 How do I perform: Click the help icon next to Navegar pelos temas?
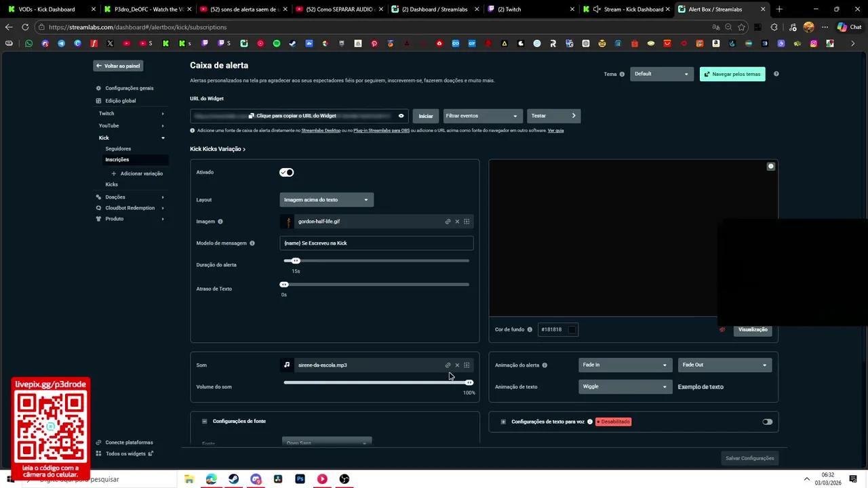pos(776,74)
